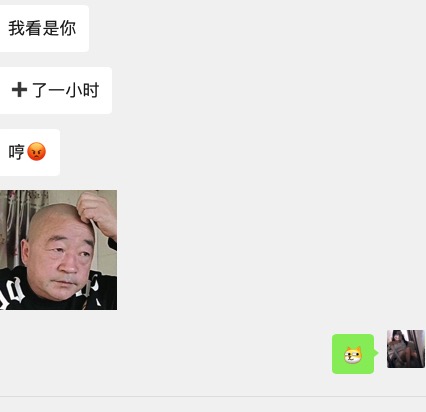Click the green bubble's pointer tail
The height and width of the screenshot is (412, 426).
pos(376,353)
